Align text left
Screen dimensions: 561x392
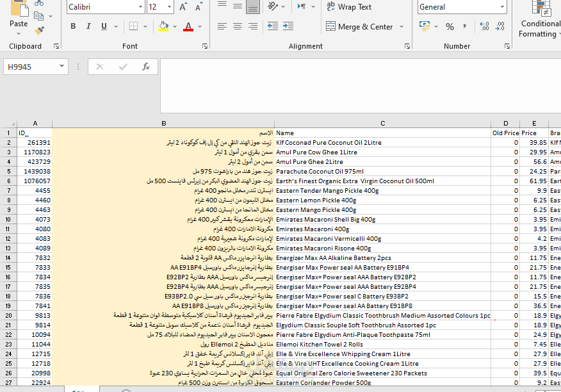(x=222, y=26)
